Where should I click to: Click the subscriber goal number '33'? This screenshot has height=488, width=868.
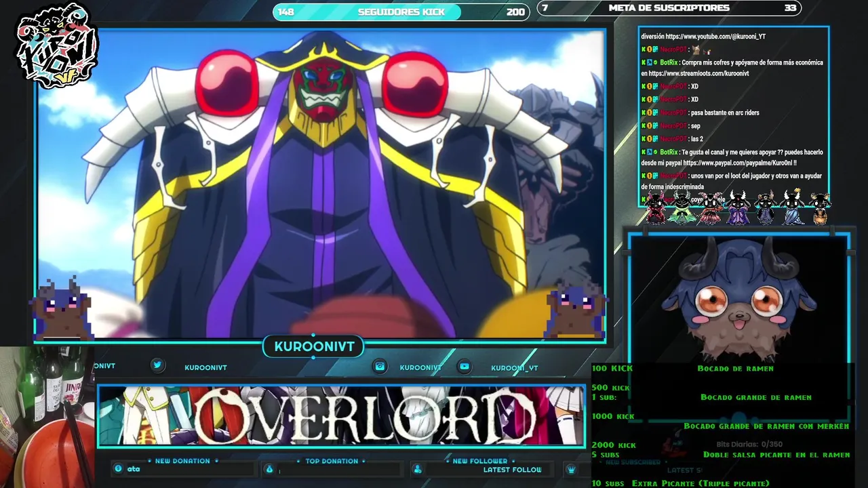(790, 8)
